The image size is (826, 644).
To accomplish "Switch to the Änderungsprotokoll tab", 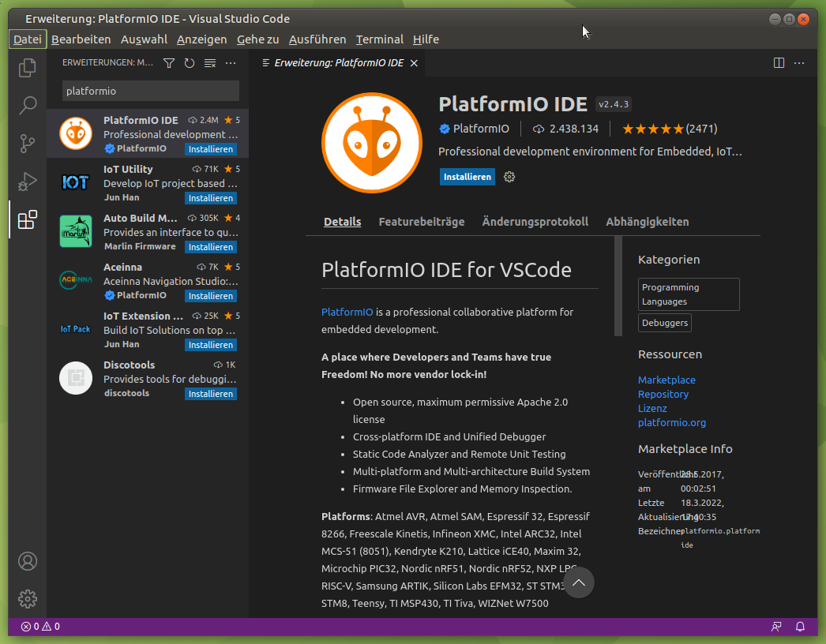I will point(535,222).
